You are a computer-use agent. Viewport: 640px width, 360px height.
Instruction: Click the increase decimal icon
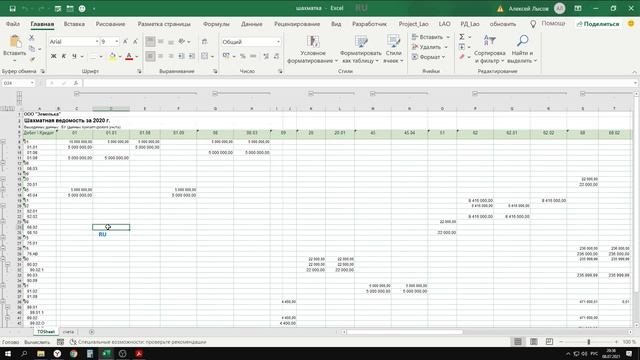266,56
